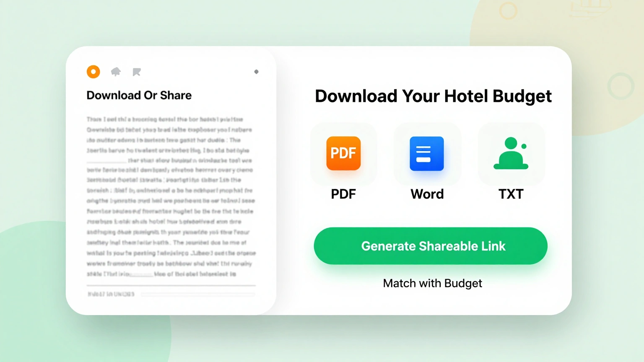644x362 pixels.
Task: Click the Generate Shareable Link button
Action: [431, 246]
